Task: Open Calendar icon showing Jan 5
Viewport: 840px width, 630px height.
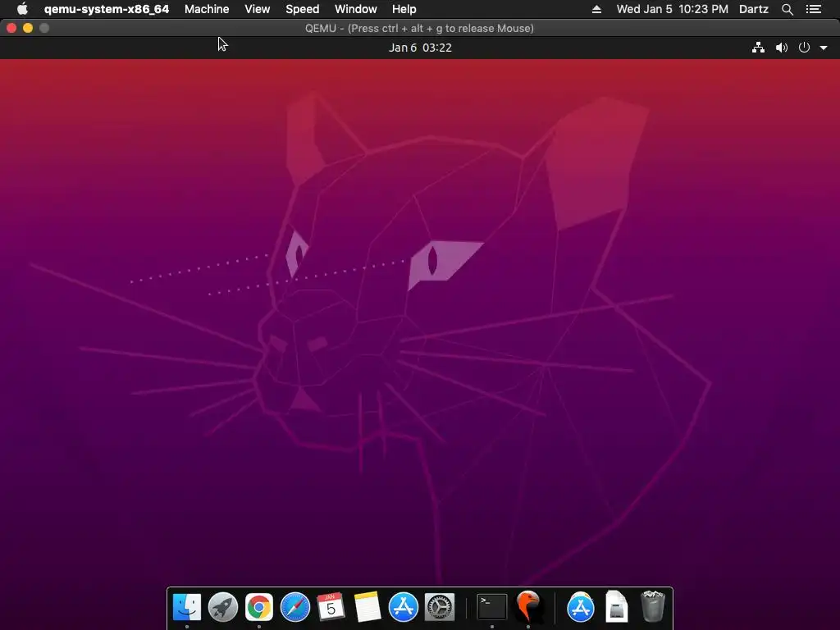Action: coord(331,607)
